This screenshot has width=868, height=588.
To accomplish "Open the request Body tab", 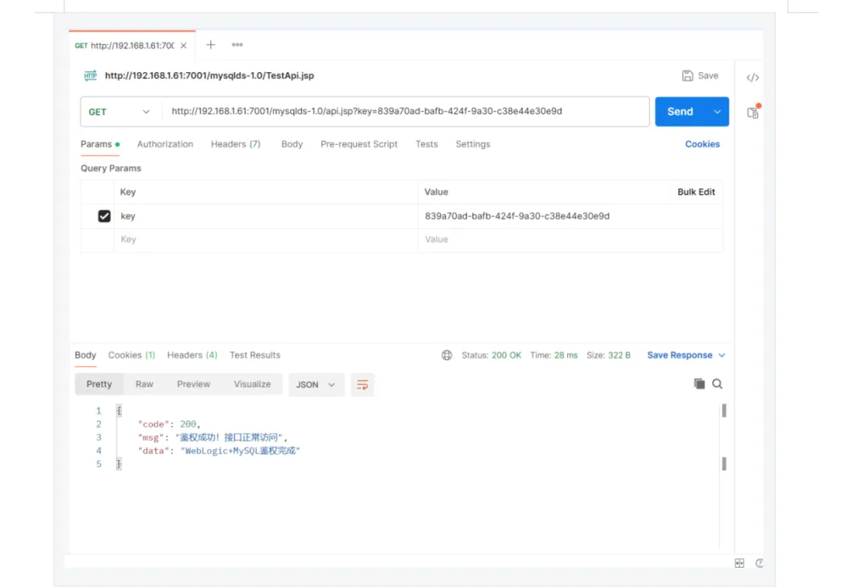I will click(292, 144).
